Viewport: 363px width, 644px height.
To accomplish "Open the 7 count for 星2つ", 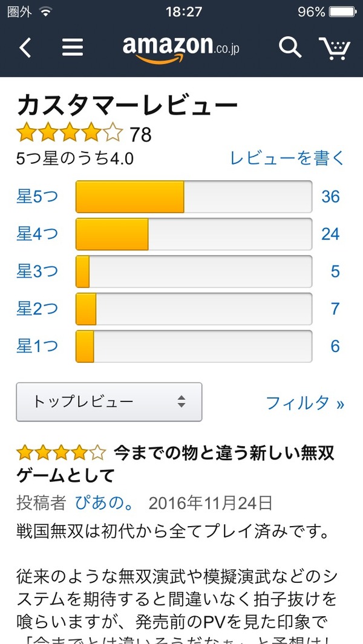I will click(x=335, y=308).
